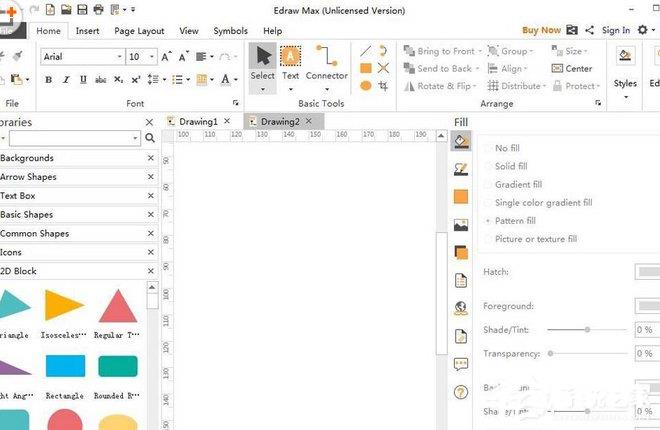Viewport: 660px width, 430px height.
Task: Open the View ribbon tab
Action: (189, 31)
